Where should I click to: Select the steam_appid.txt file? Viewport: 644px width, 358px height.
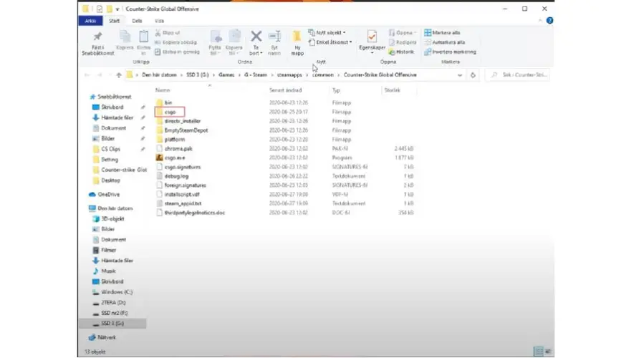coord(178,203)
